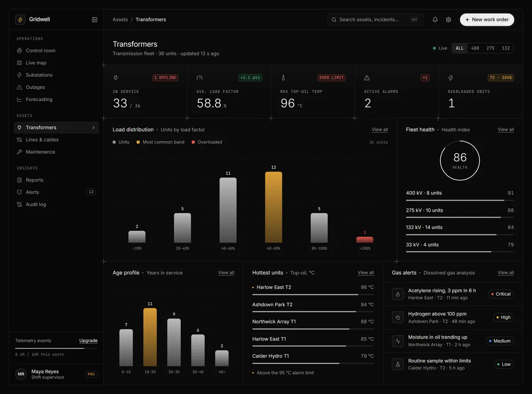Open the Control room page
The height and width of the screenshot is (394, 532).
(x=56, y=51)
